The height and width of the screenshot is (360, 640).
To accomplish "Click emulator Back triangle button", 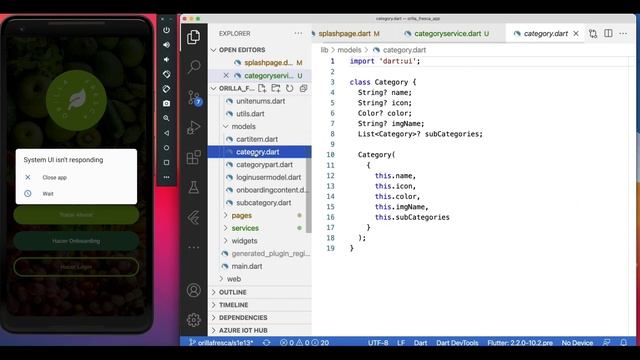I will coord(167,133).
